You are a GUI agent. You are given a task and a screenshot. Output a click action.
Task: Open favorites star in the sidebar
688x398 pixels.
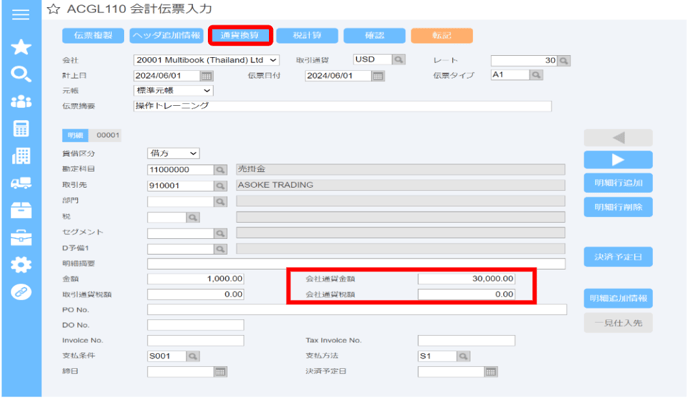click(x=21, y=47)
